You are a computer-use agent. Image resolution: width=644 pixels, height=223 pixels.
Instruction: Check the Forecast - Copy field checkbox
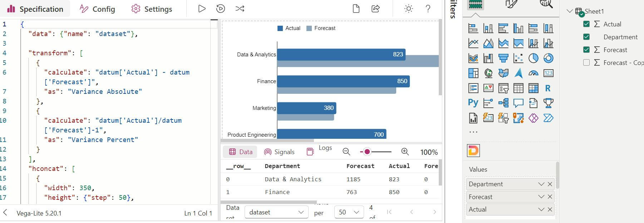tap(586, 62)
